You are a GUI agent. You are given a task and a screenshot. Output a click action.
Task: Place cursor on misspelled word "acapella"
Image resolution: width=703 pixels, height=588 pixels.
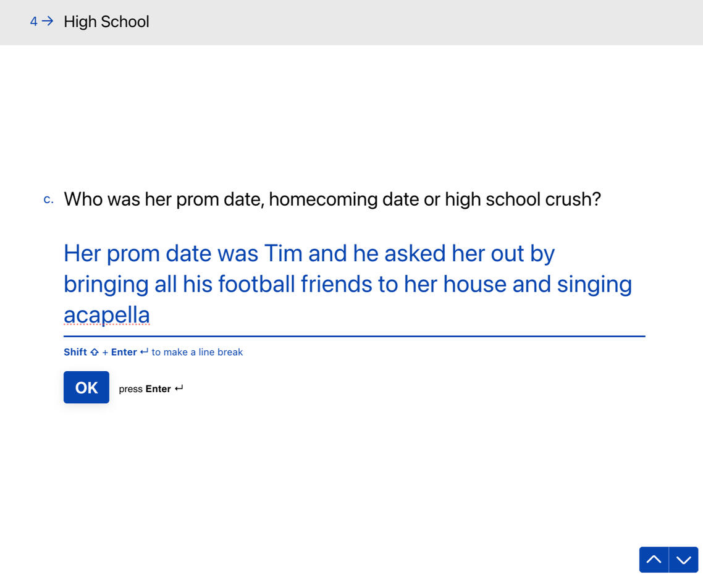coord(107,315)
